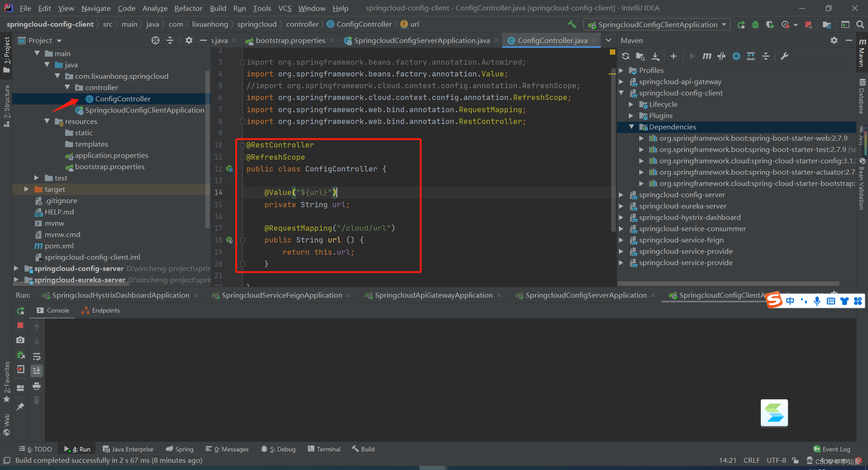Open Spring tool window
The height and width of the screenshot is (470, 868).
179,449
